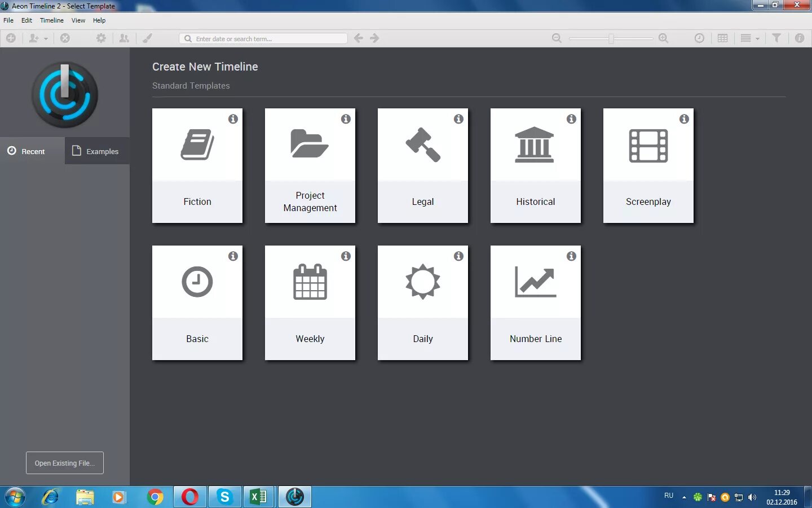The width and height of the screenshot is (812, 508).
Task: Click the info inspector icon in toolbar
Action: 800,38
